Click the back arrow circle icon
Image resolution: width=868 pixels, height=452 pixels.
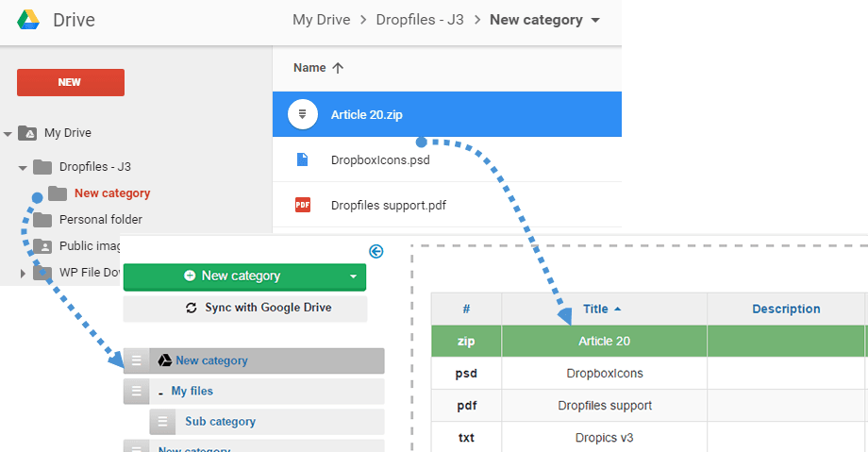tap(376, 252)
